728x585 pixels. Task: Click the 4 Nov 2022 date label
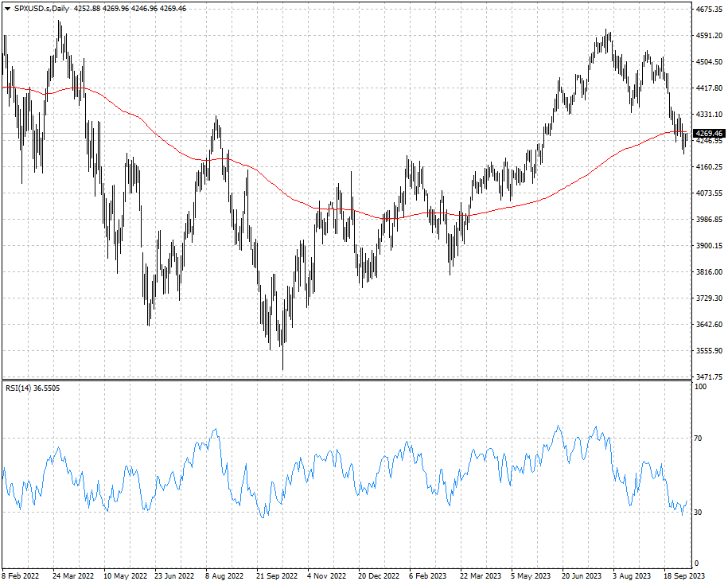327,576
